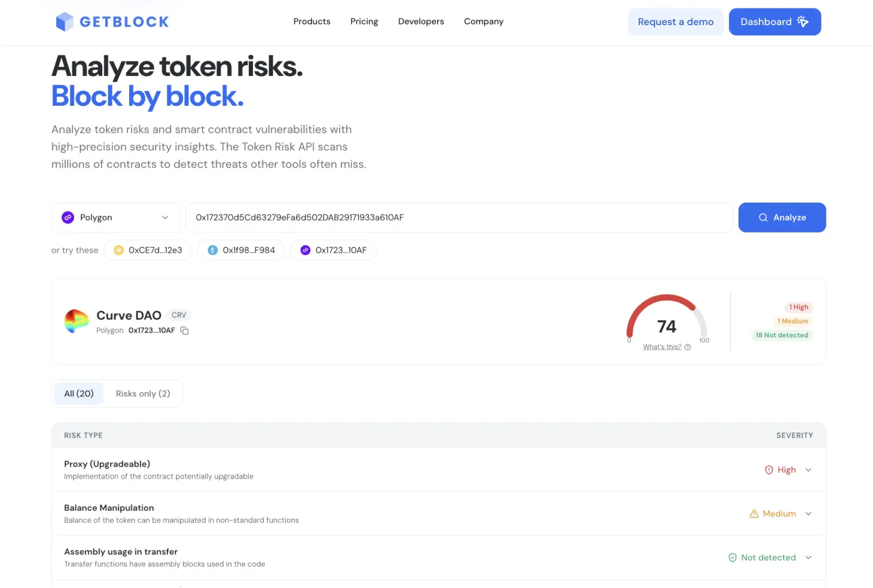Expand the Proxy (Upgradeable) risk details
Image resolution: width=873 pixels, height=588 pixels.
coord(808,470)
